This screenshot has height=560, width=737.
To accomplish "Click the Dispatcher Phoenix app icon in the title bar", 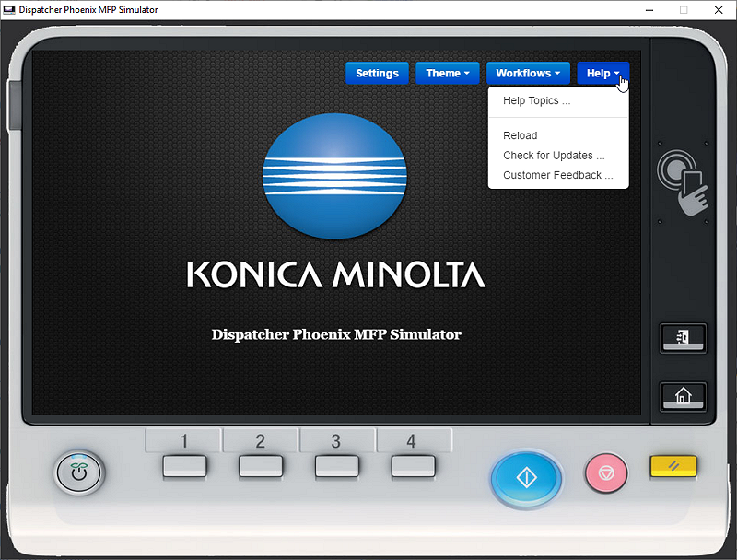I will pos(9,9).
